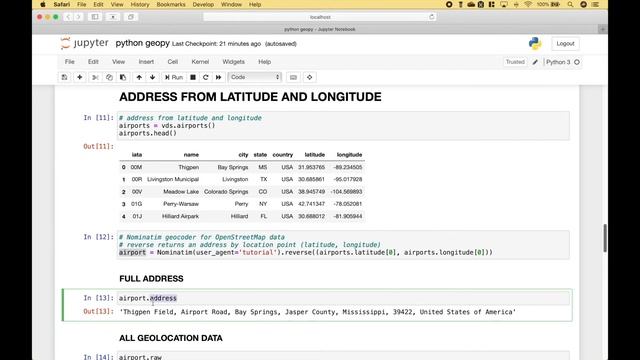The height and width of the screenshot is (360, 640).
Task: Click the 'longitude' column header
Action: point(349,155)
